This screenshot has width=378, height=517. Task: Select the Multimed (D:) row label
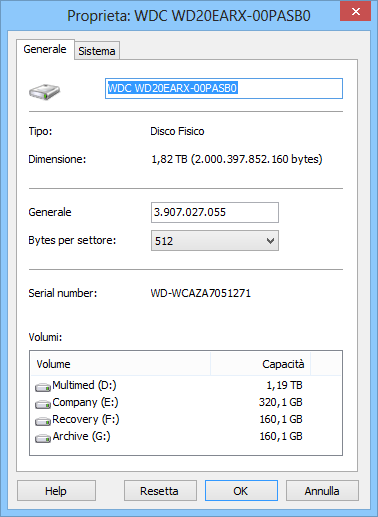[x=84, y=385]
